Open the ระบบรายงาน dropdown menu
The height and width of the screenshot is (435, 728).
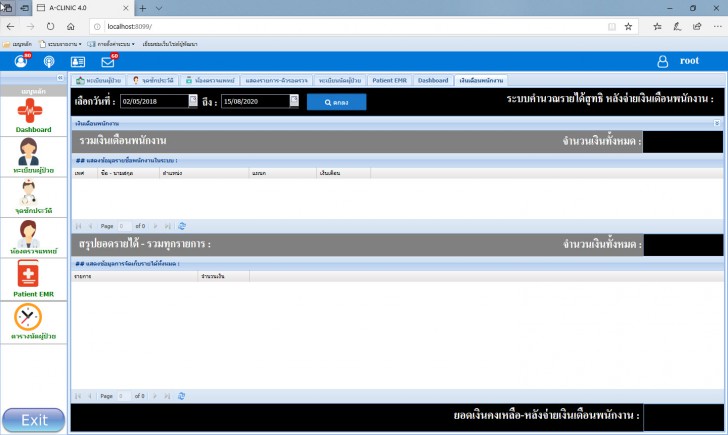coord(60,44)
